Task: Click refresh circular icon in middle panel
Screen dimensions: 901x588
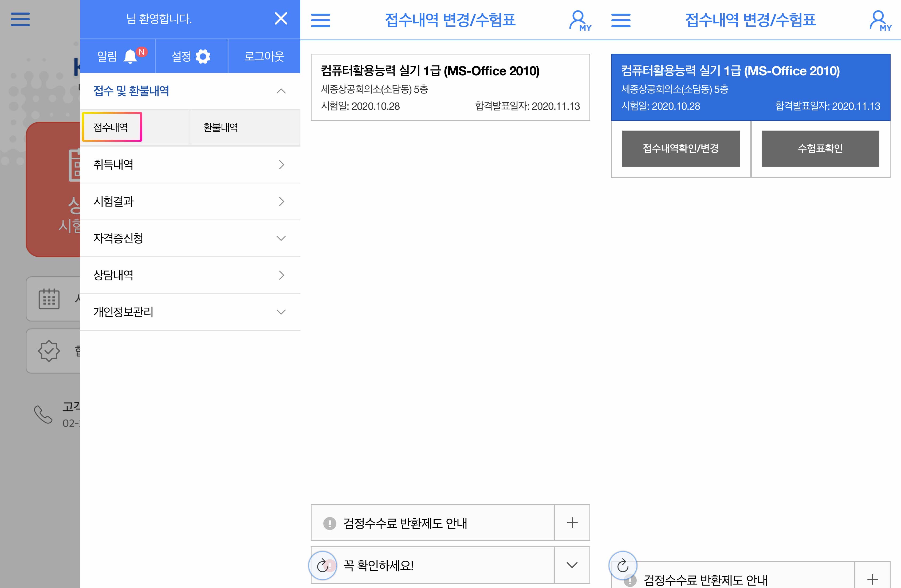Action: click(x=322, y=566)
